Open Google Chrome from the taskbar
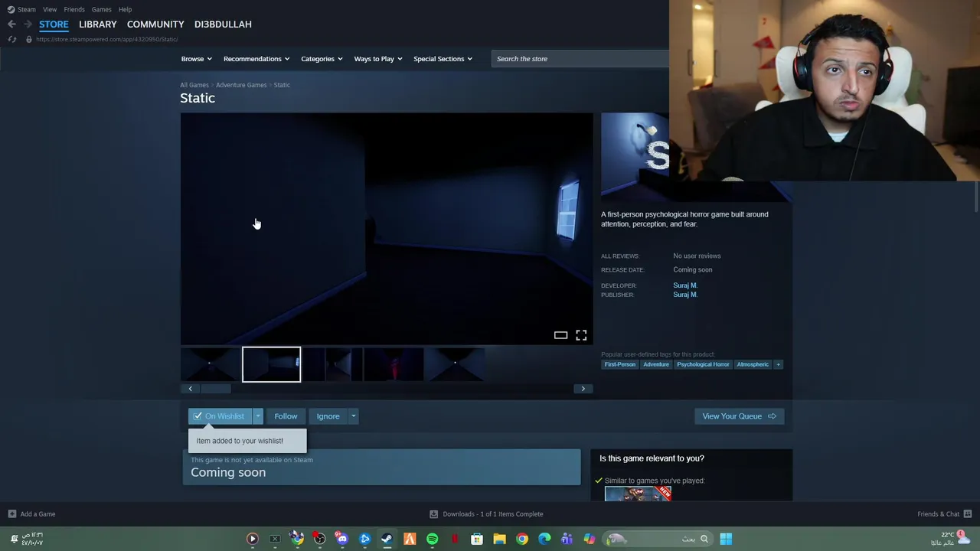The width and height of the screenshot is (980, 551). pyautogui.click(x=521, y=539)
